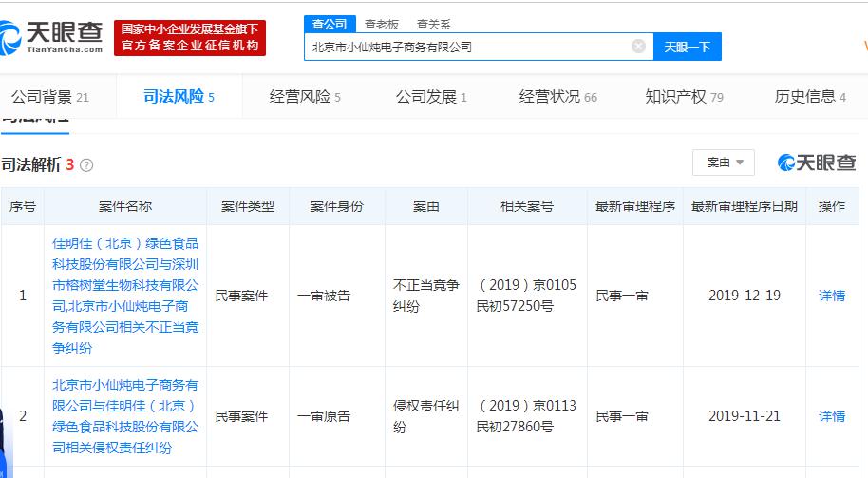Open case 2 name link 北京市小仙炖电子商务
This screenshot has width=868, height=478.
point(125,416)
